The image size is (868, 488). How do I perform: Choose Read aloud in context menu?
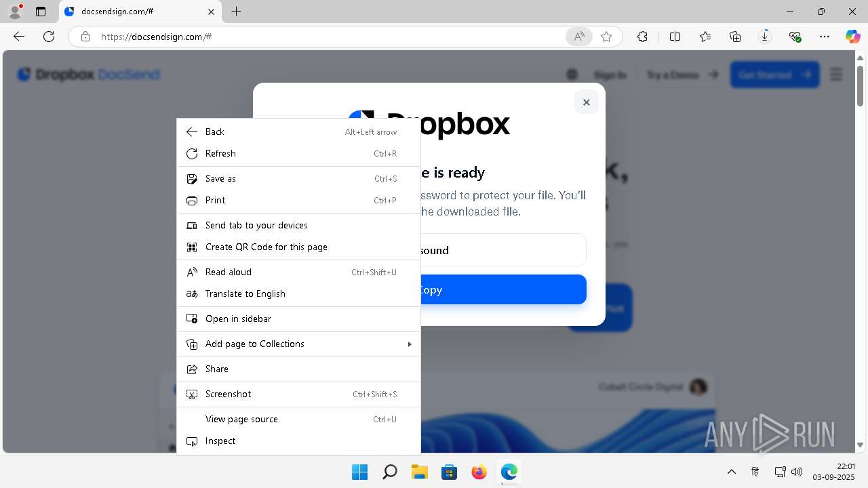coord(298,272)
